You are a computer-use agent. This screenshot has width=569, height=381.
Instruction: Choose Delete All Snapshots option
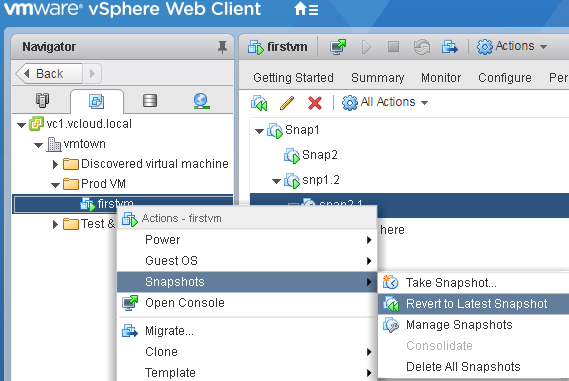click(473, 367)
